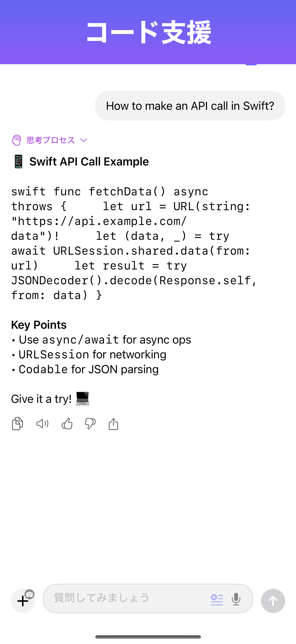
Task: Send the message with the up-arrow icon
Action: pyautogui.click(x=273, y=601)
